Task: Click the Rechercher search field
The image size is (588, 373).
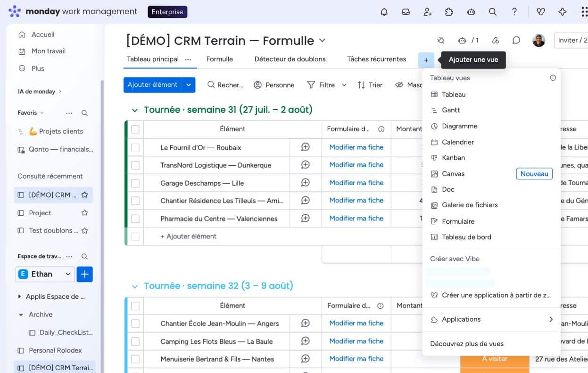Action: [x=226, y=85]
